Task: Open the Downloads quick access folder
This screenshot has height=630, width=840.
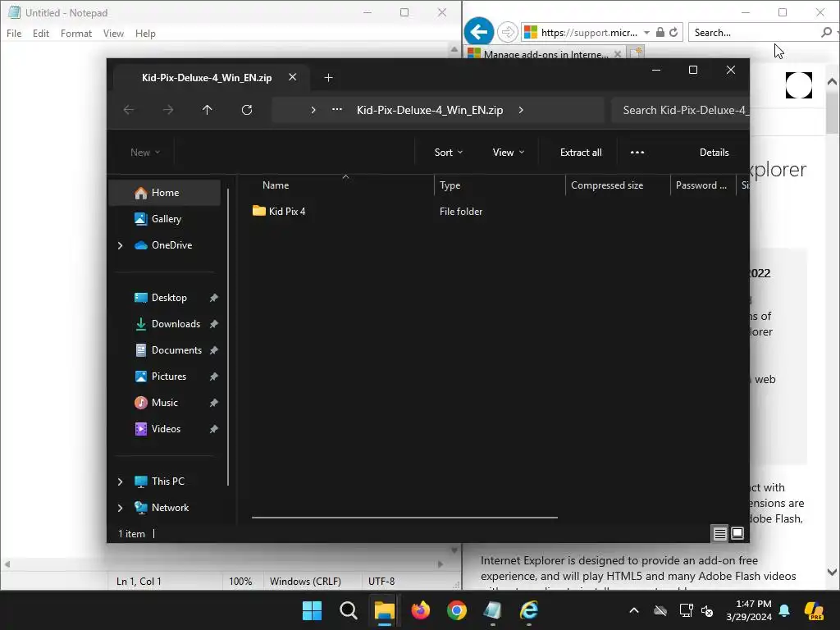Action: pyautogui.click(x=176, y=323)
